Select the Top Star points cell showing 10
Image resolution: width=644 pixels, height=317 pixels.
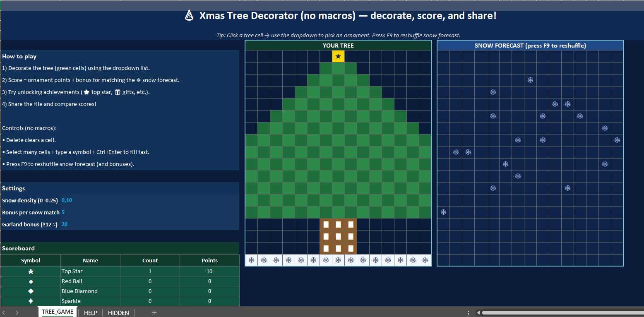coord(209,271)
